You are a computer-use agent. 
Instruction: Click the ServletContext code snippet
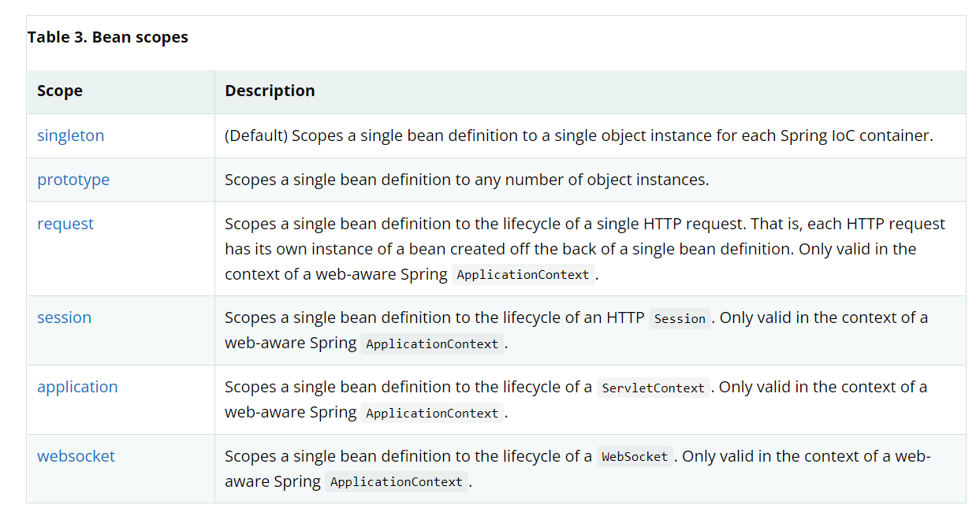[653, 388]
